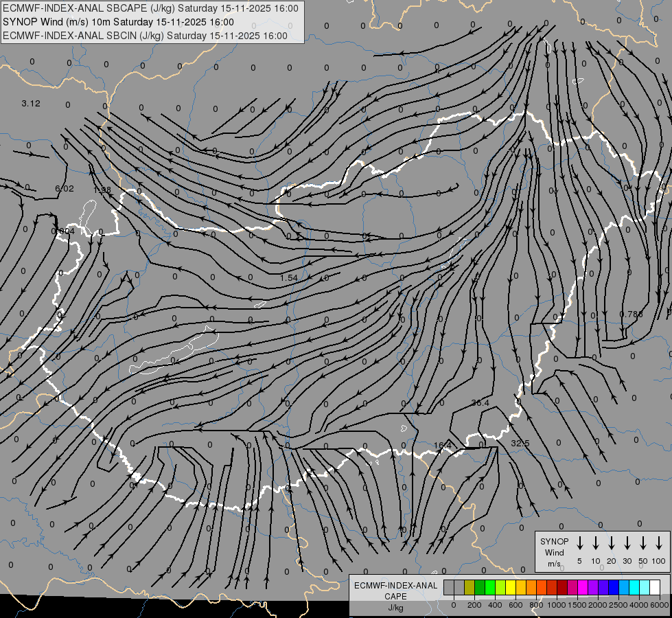The width and height of the screenshot is (672, 618).
Task: Pick the pure blue CAPE legend swatch
Action: click(x=614, y=587)
